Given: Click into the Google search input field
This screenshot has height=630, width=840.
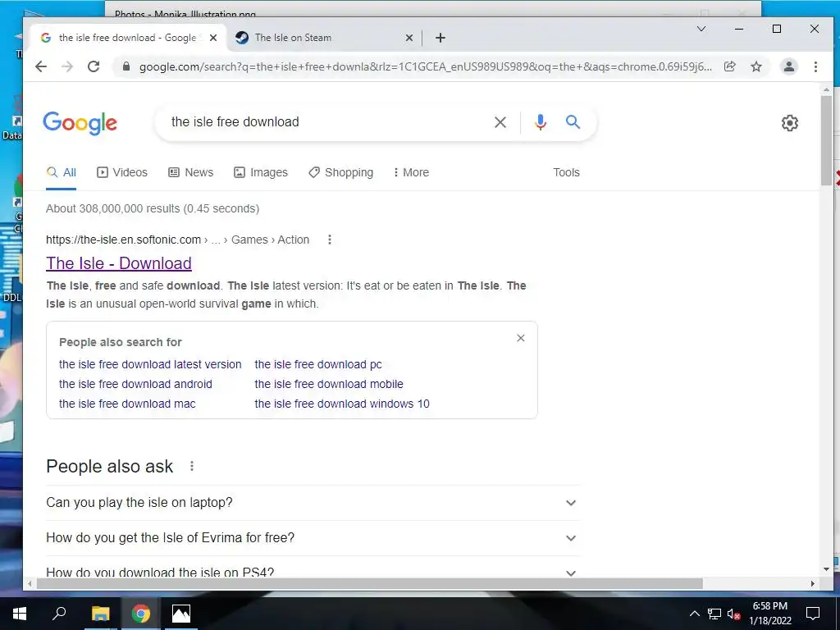Looking at the screenshot, I should point(326,122).
